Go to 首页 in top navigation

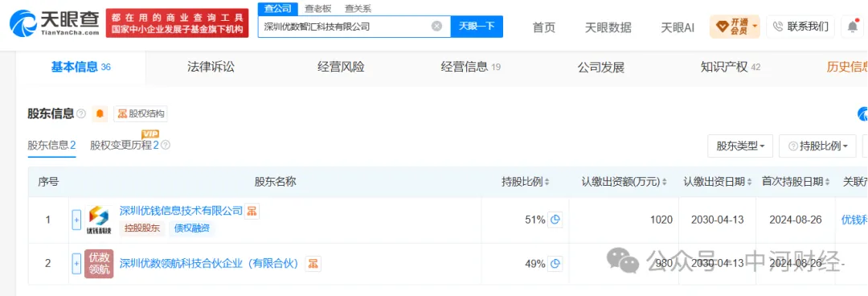click(543, 27)
